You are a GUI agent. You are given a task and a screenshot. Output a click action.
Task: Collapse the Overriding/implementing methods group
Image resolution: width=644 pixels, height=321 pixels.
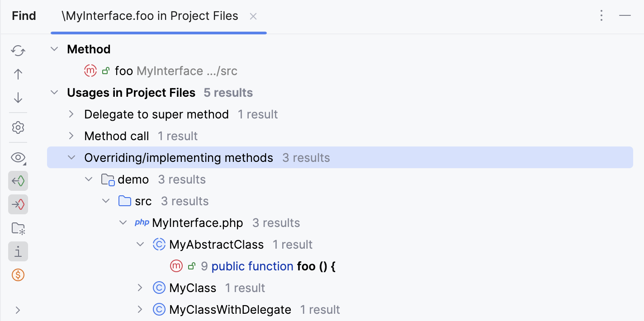[71, 157]
